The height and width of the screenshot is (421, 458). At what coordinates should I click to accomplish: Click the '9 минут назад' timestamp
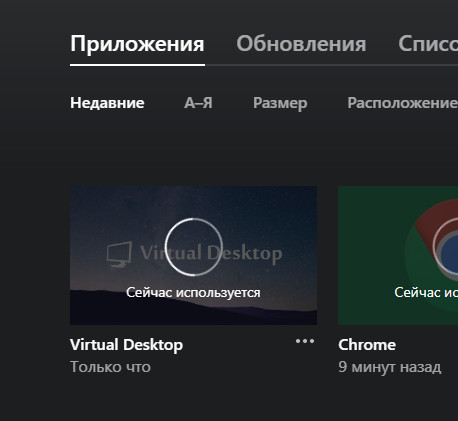(x=390, y=367)
